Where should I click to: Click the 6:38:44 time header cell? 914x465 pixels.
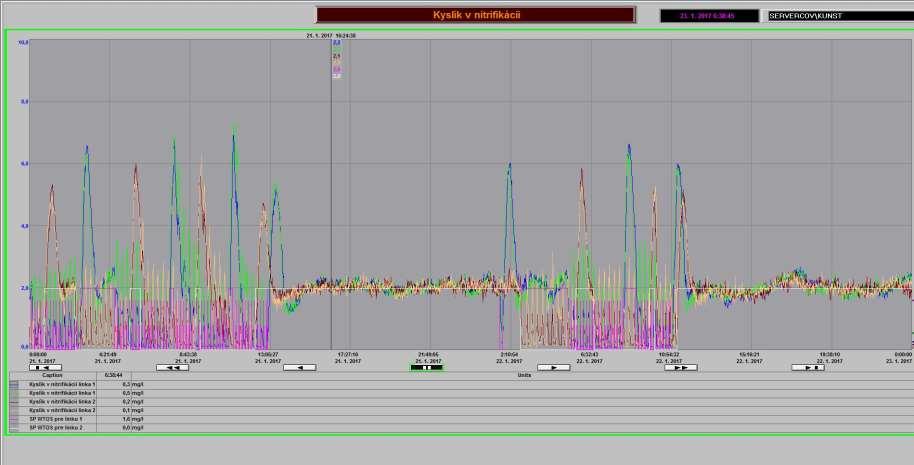pyautogui.click(x=114, y=375)
